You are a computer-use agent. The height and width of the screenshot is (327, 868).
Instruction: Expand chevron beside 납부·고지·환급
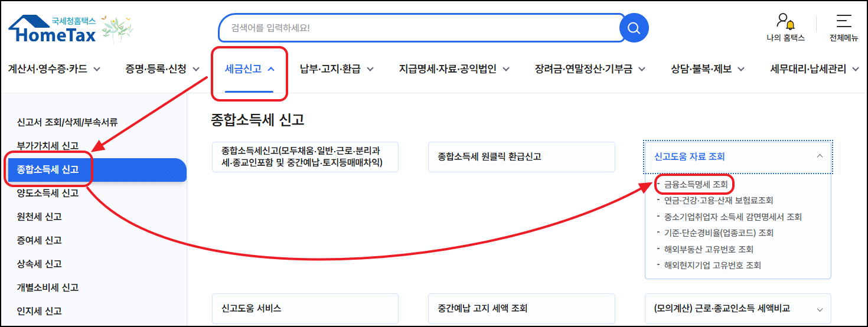[x=370, y=70]
